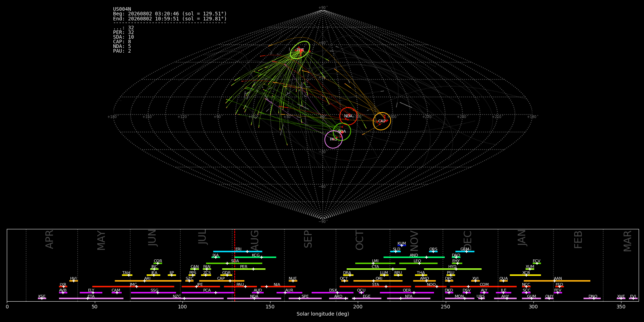Click the GEM shower bar in December
This screenshot has width=644, height=322.
tap(465, 252)
